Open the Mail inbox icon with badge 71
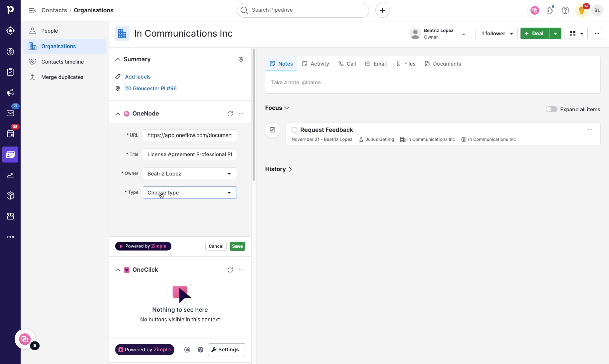The width and height of the screenshot is (609, 364). point(10,113)
